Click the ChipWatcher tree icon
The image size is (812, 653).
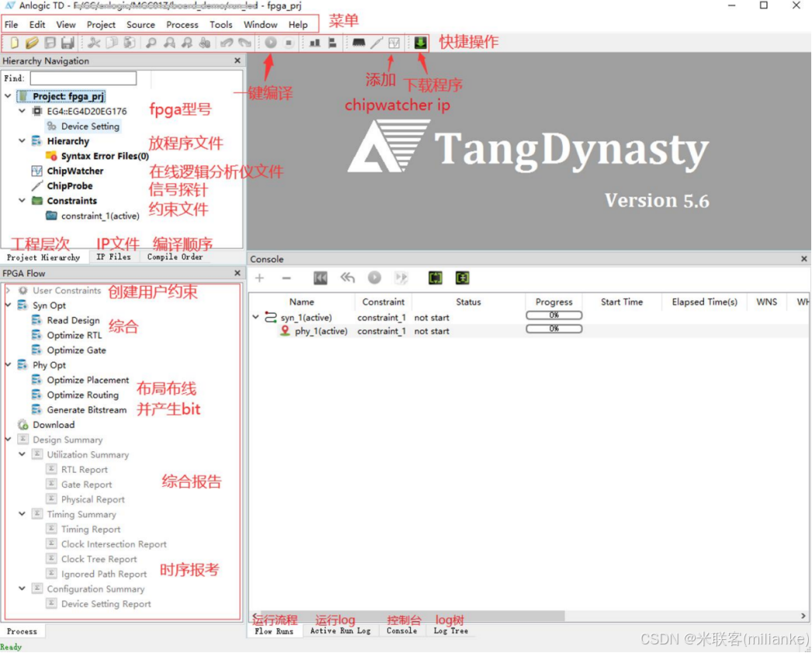pos(36,171)
